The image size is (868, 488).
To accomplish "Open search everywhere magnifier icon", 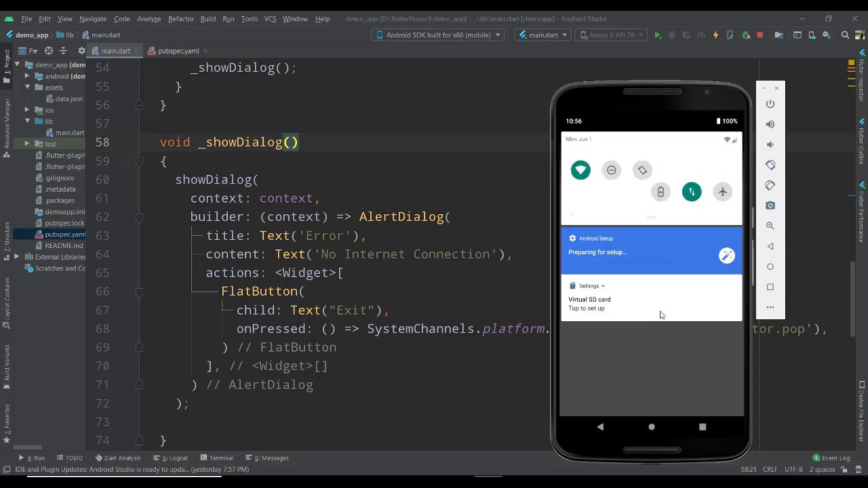I will click(x=845, y=35).
